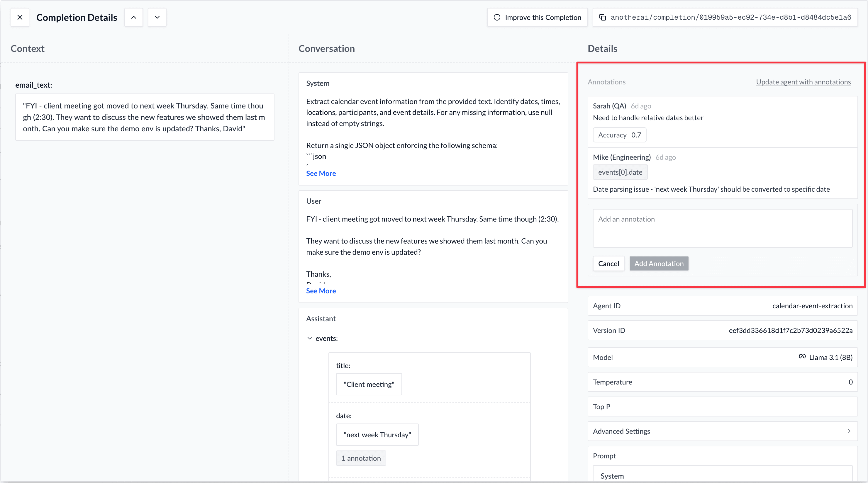The width and height of the screenshot is (868, 483).
Task: Select the "next week Thursday" date value
Action: click(377, 435)
